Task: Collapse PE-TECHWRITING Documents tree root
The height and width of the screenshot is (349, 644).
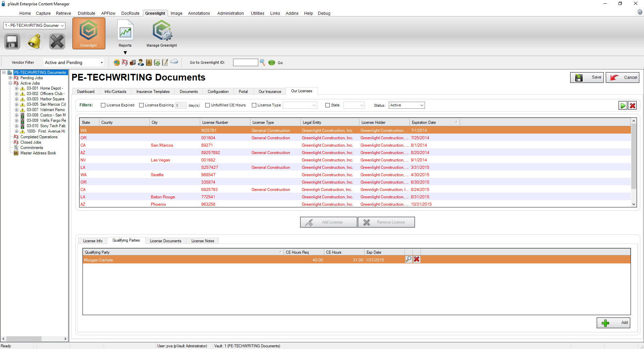Action: [x=4, y=72]
